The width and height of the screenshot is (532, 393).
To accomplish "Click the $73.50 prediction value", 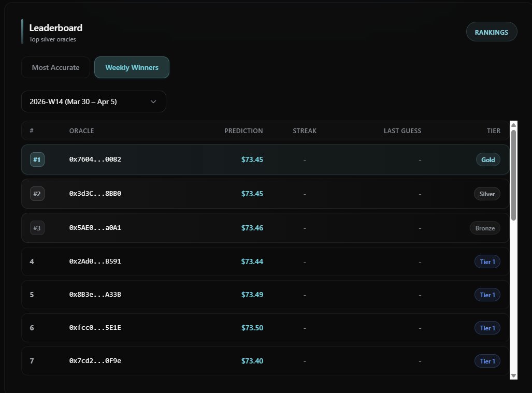I will 252,328.
